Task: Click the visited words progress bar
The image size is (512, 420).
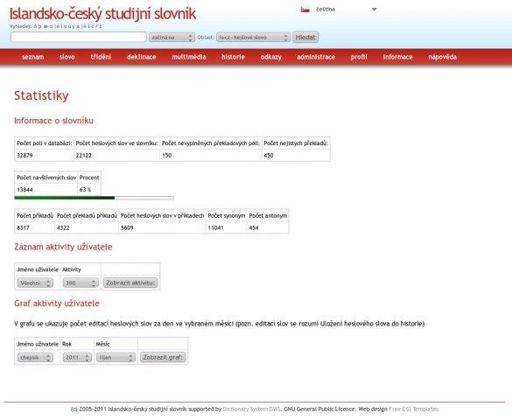Action: [94, 198]
